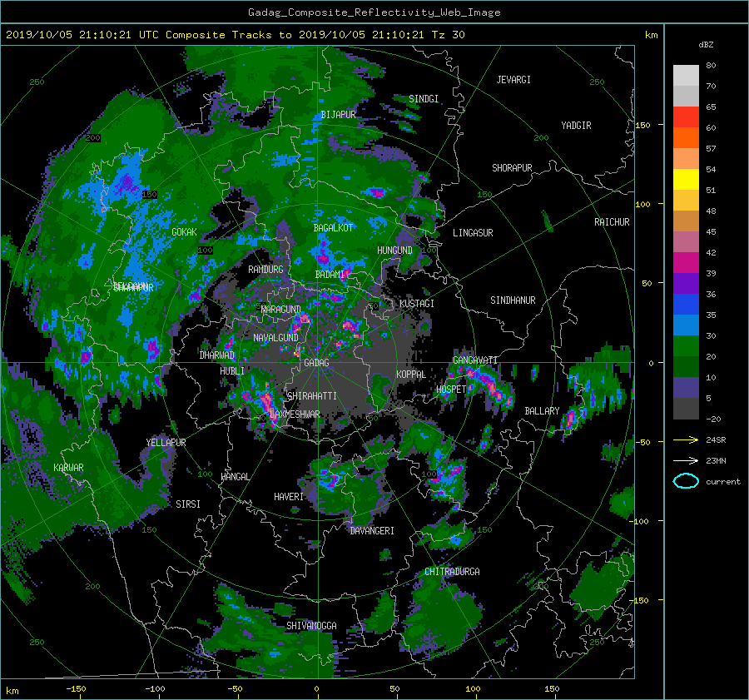Image resolution: width=749 pixels, height=700 pixels.
Task: Click the YELLAPUR city label
Action: click(x=166, y=443)
